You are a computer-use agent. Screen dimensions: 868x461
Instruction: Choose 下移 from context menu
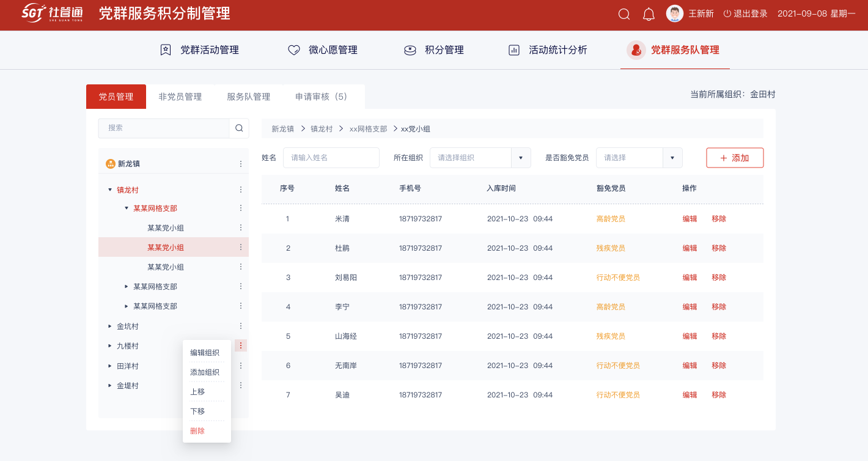coord(197,411)
